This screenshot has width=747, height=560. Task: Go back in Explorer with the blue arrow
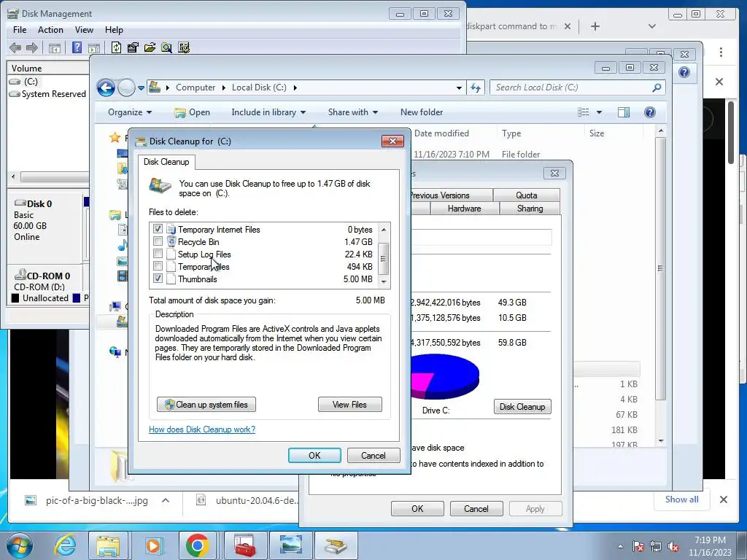click(x=106, y=87)
